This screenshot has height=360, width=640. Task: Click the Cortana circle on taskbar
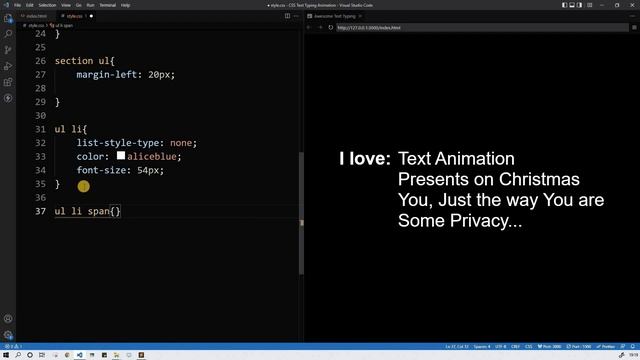pos(30,355)
